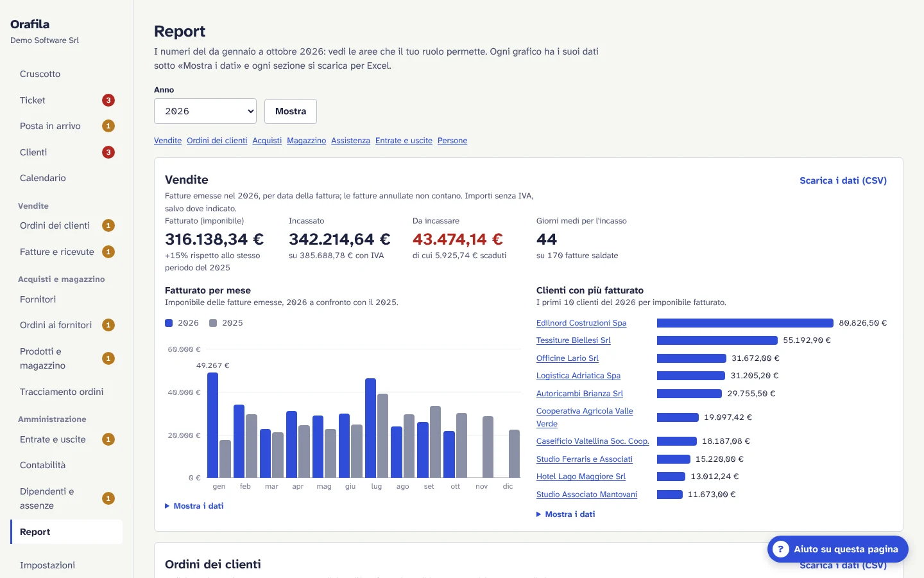Open customer Officine Lario Srl
The image size is (924, 578).
pyautogui.click(x=567, y=358)
